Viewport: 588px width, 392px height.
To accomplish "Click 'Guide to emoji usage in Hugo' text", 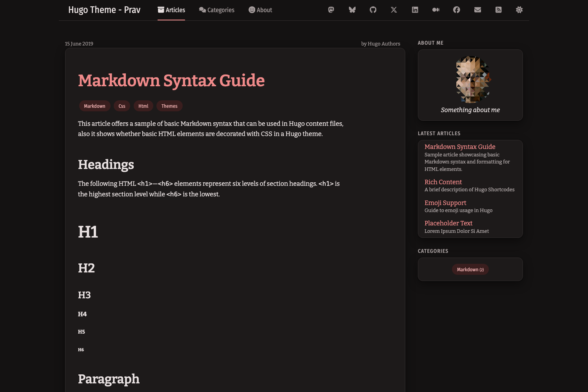I will [458, 210].
